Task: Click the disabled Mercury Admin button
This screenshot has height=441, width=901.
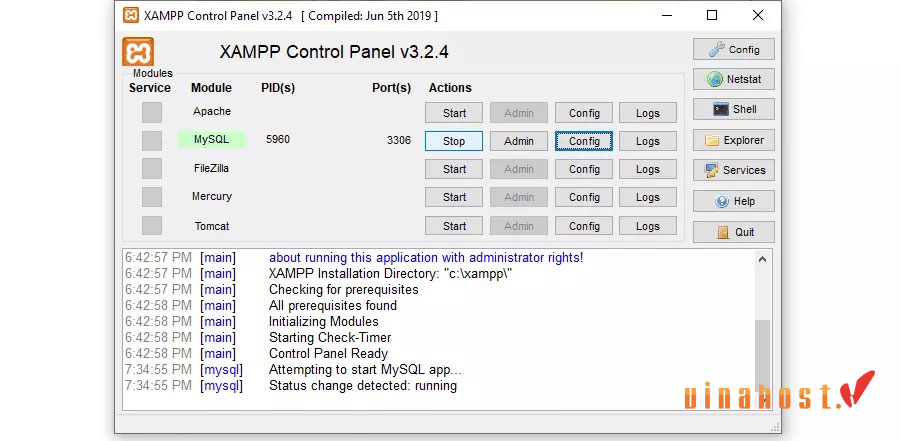Action: click(x=519, y=197)
